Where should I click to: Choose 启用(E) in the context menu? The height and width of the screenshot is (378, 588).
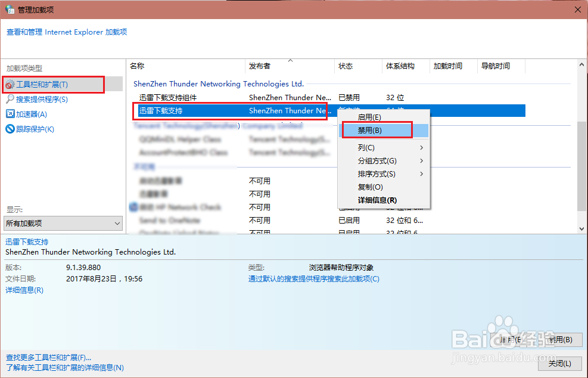pyautogui.click(x=384, y=117)
